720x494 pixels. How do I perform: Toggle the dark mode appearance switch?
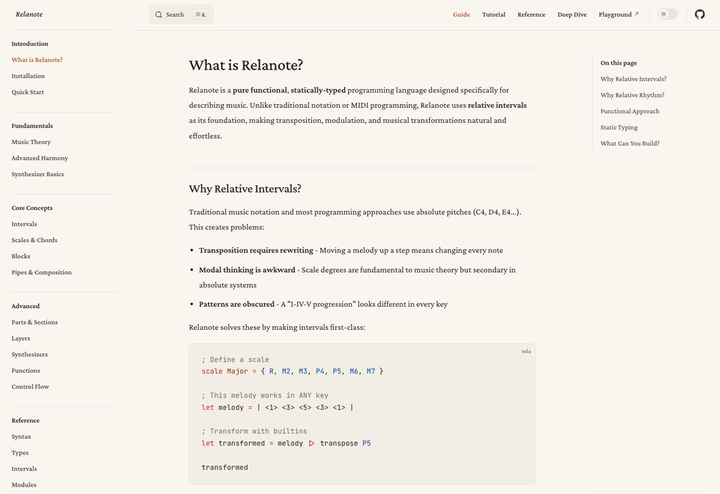667,14
